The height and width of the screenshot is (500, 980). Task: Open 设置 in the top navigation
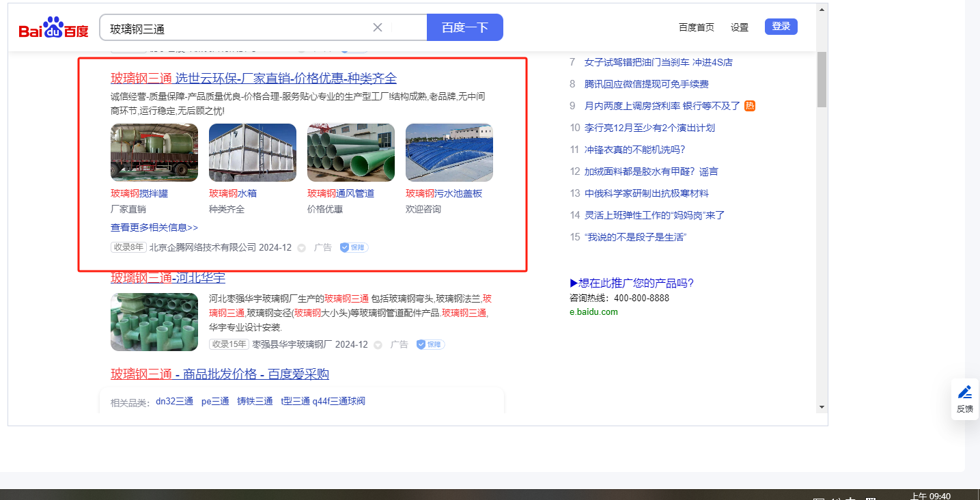coord(740,27)
